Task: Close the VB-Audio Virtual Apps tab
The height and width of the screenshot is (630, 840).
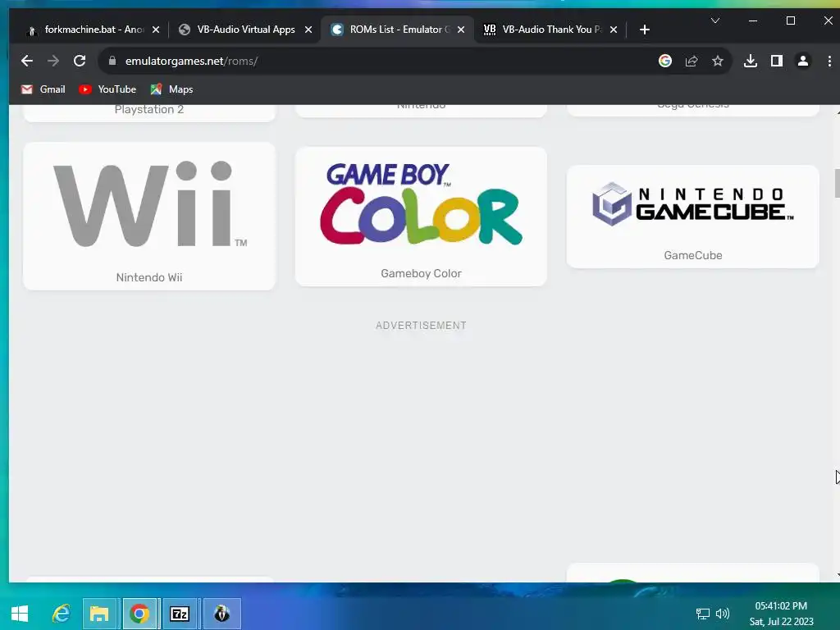Action: tap(308, 30)
